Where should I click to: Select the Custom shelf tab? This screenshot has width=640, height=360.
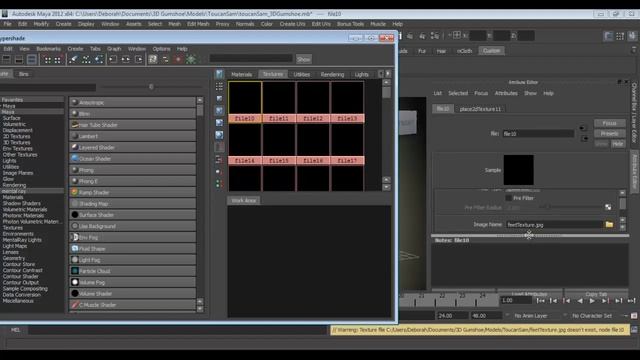[x=491, y=51]
